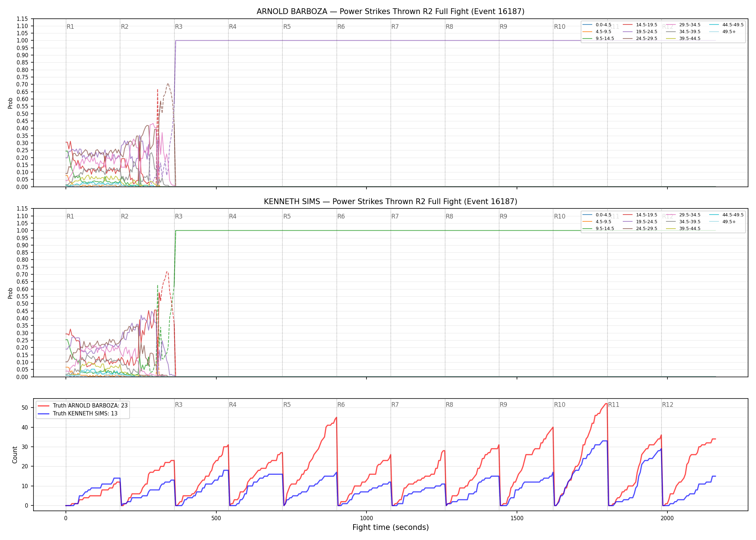Click the 1.15 tick on the Sims Prob axis
The image size is (756, 540).
click(x=22, y=209)
